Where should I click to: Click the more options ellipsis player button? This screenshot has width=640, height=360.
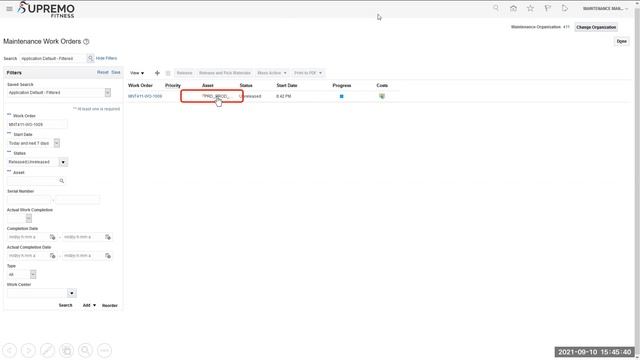coord(104,350)
